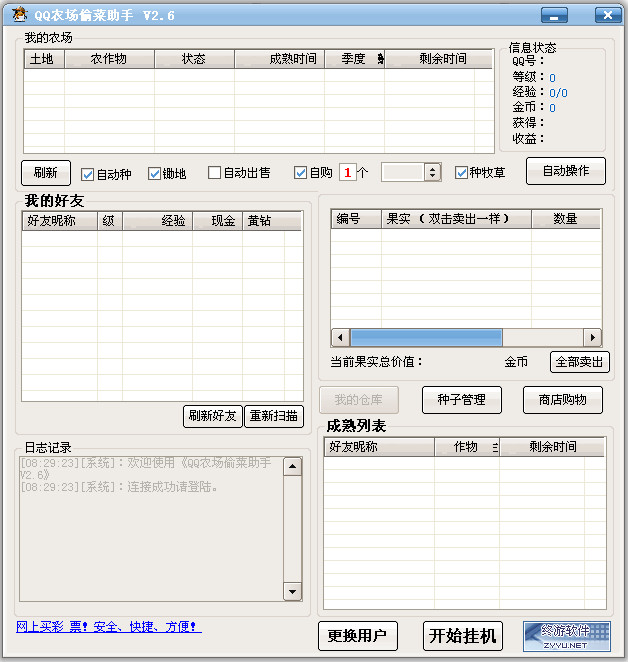This screenshot has width=628, height=662.
Task: Click the fruit list scrollbar left arrow
Action: pyautogui.click(x=340, y=337)
